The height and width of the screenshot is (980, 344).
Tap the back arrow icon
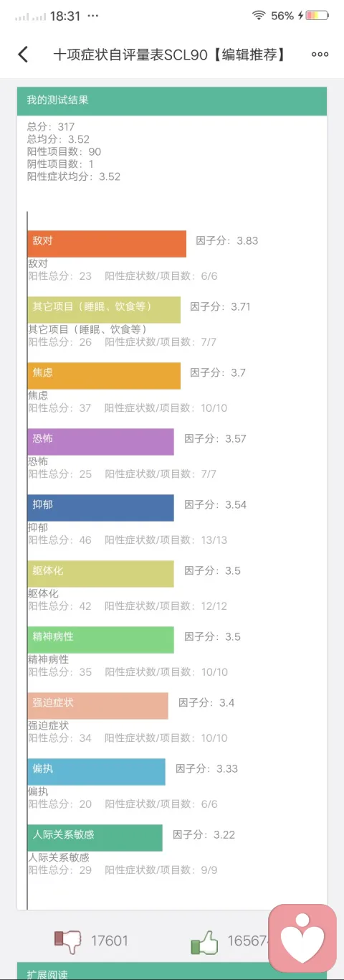pos(23,54)
